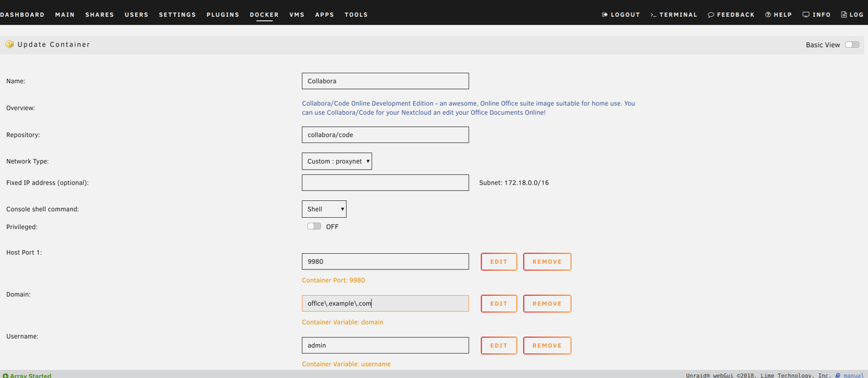Screen dimensions: 868x378
Task: Open the Docker menu tab
Action: click(264, 14)
